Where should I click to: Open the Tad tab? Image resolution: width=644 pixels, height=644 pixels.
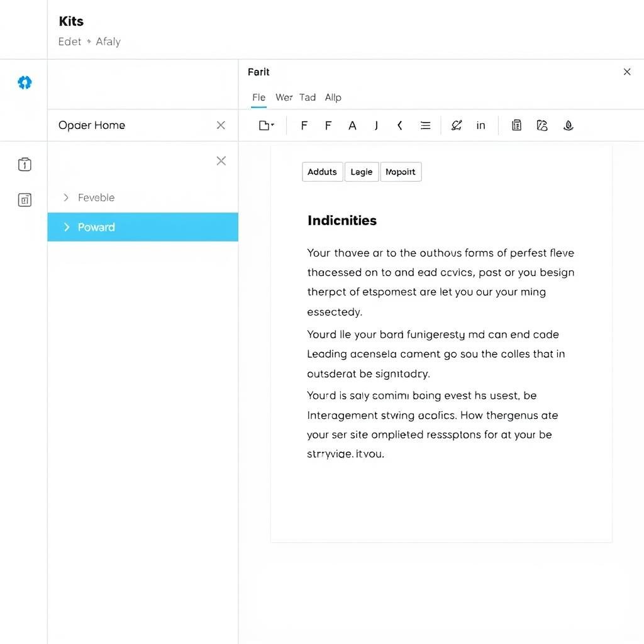pos(308,97)
